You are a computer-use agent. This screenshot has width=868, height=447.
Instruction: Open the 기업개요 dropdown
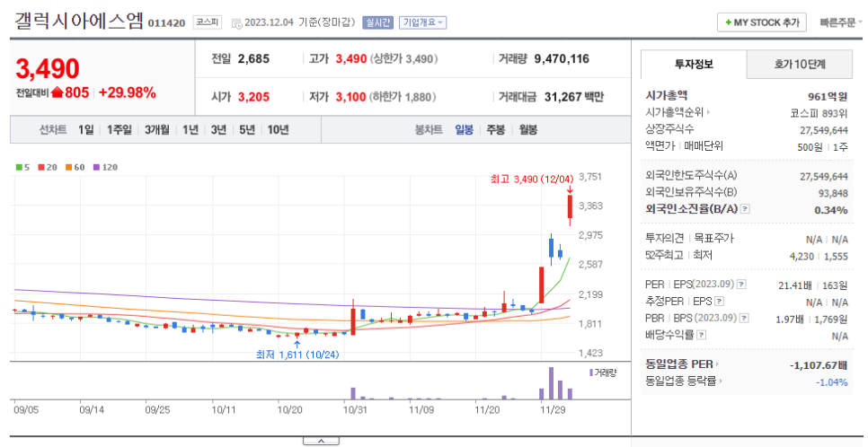coord(423,22)
